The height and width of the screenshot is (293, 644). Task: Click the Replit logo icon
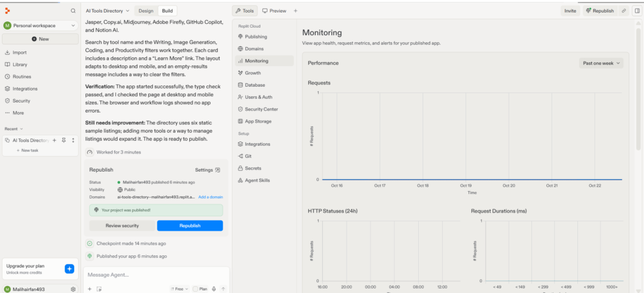tap(8, 11)
